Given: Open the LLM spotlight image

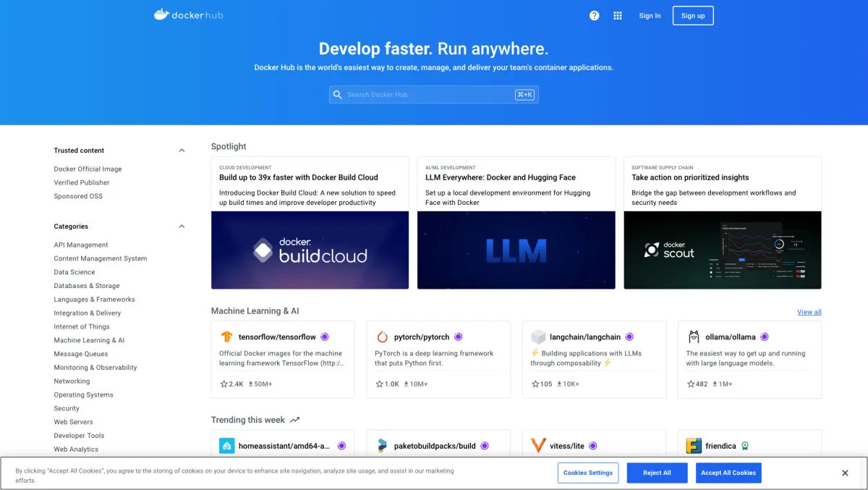Looking at the screenshot, I should click(x=516, y=250).
